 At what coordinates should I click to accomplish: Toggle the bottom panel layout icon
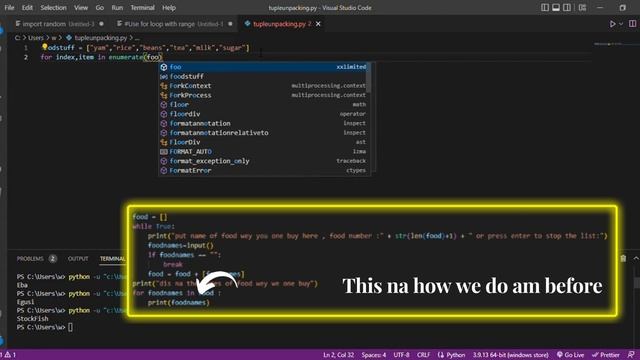pyautogui.click(x=556, y=8)
